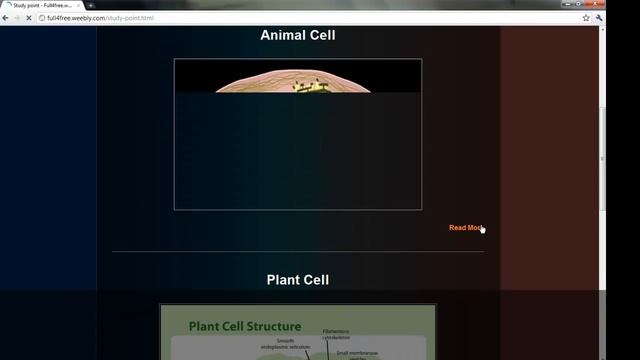Screen dimensions: 640x360
Task: Click the page vertical scrollbar thumb
Action: [602, 158]
